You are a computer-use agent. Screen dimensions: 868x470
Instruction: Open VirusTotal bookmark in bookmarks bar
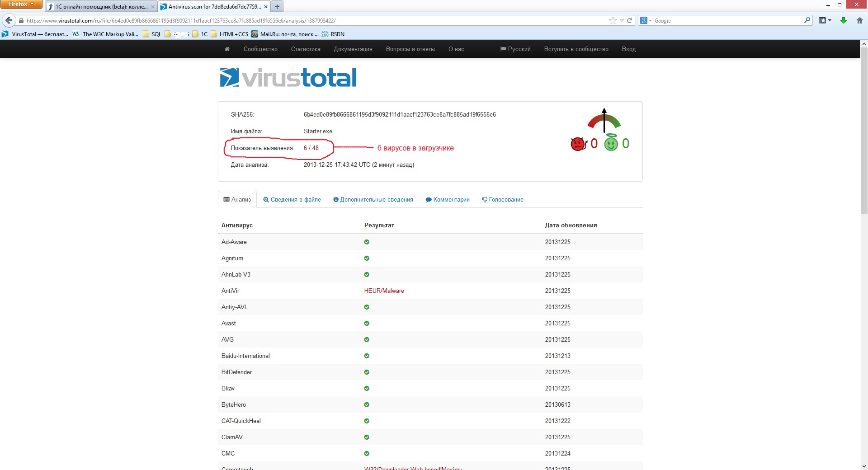[x=35, y=34]
